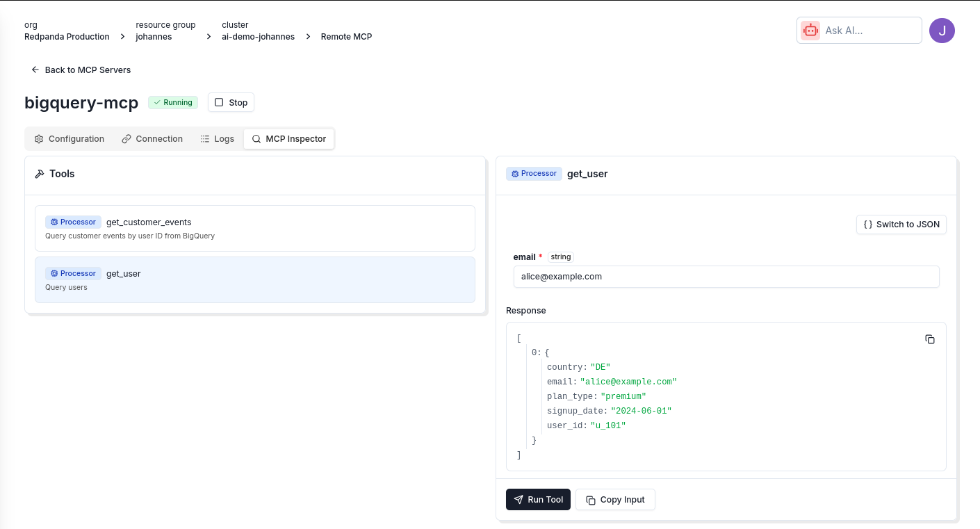
Task: Select the MCP Inspector tab
Action: (x=289, y=139)
